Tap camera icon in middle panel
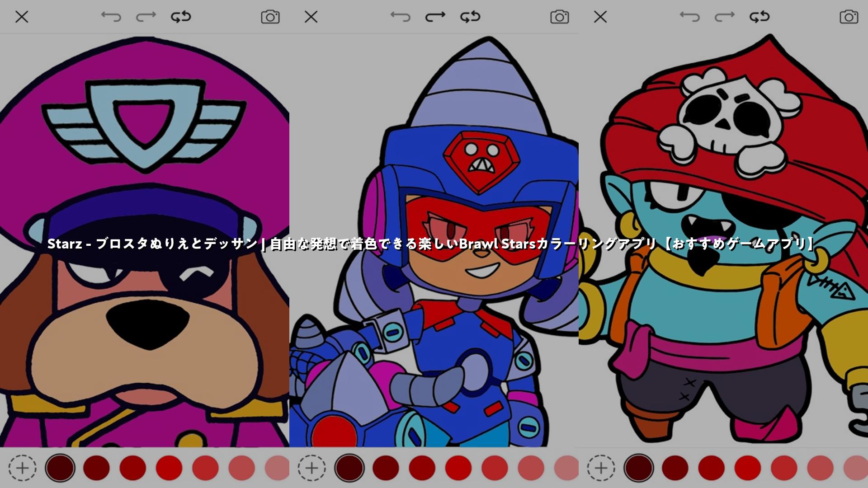The image size is (868, 488). pyautogui.click(x=560, y=17)
